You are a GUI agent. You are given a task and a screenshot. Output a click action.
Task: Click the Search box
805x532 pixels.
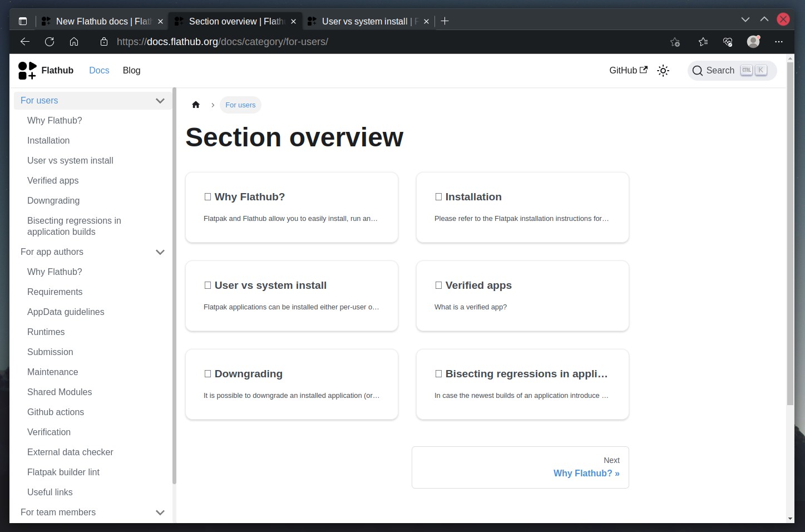[x=732, y=71]
